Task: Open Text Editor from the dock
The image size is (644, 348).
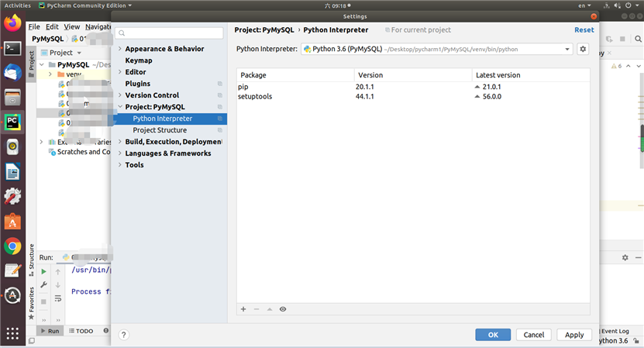Action: [x=12, y=270]
